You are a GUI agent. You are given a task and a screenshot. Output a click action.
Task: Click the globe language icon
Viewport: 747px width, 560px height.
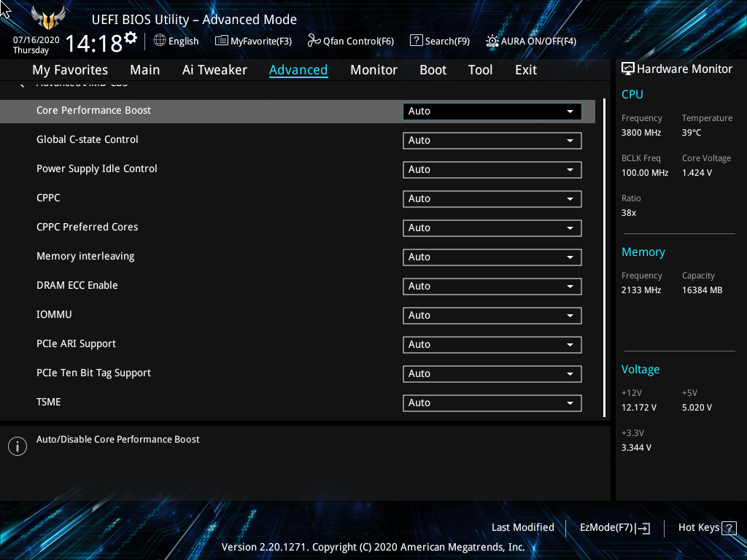coord(160,41)
